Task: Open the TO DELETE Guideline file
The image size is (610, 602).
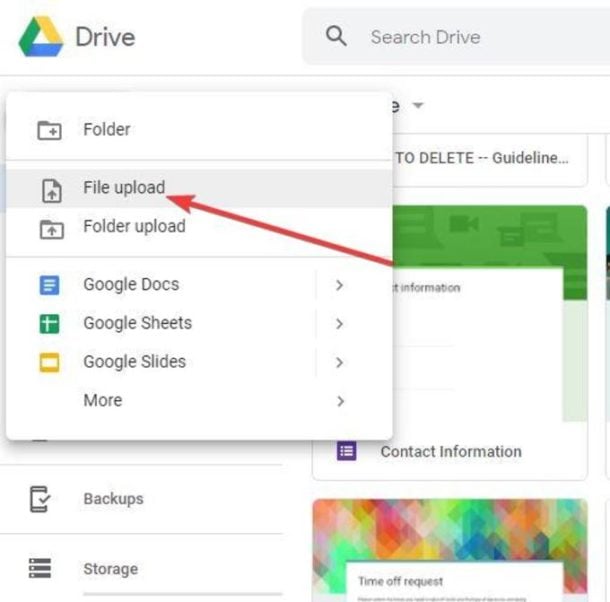Action: [x=482, y=158]
